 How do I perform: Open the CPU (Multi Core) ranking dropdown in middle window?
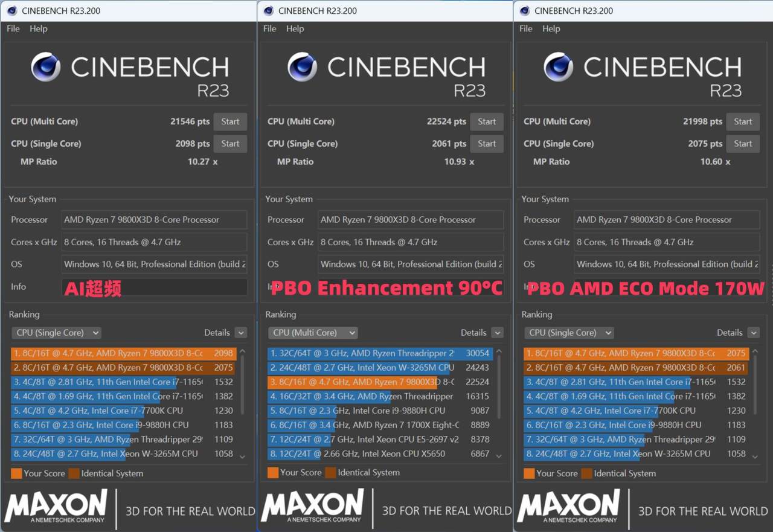pos(312,333)
